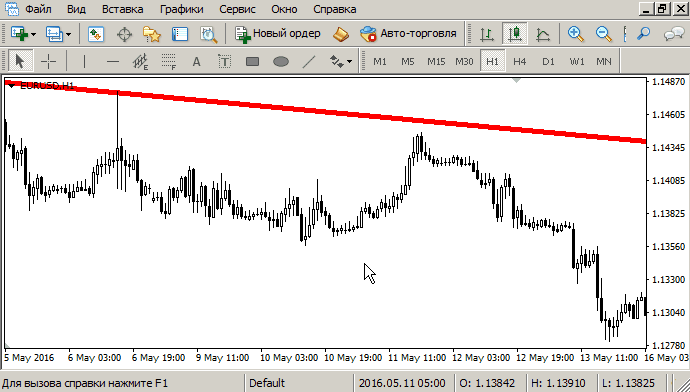Switch timeframe to H4

(520, 62)
